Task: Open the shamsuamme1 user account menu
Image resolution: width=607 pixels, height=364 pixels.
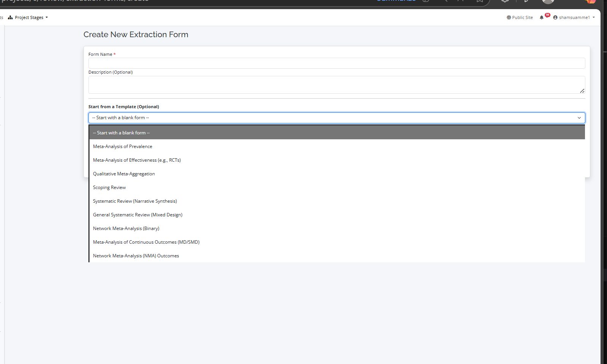Action: [x=574, y=17]
